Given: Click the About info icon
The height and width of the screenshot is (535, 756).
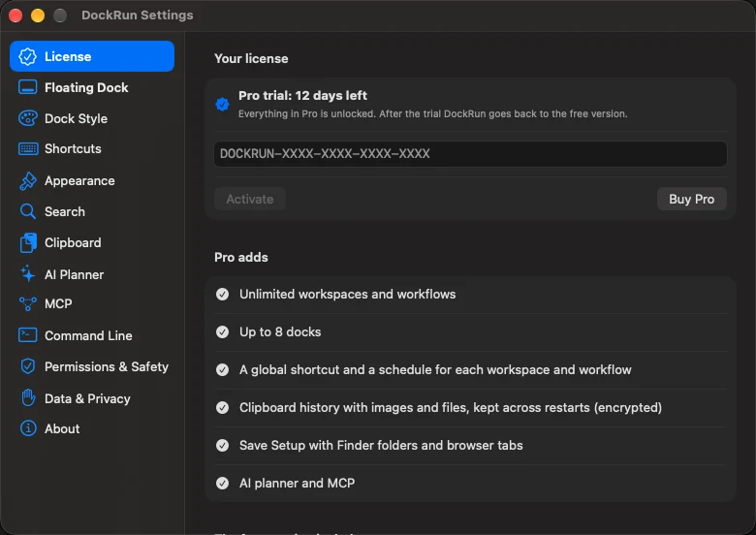Looking at the screenshot, I should click(28, 428).
